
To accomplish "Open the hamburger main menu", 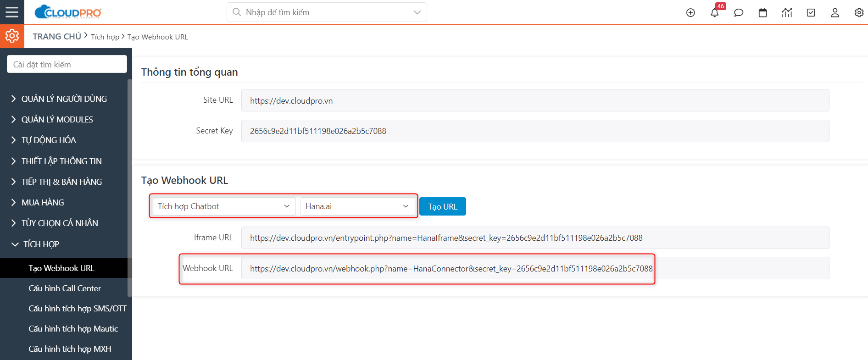I will [x=12, y=12].
